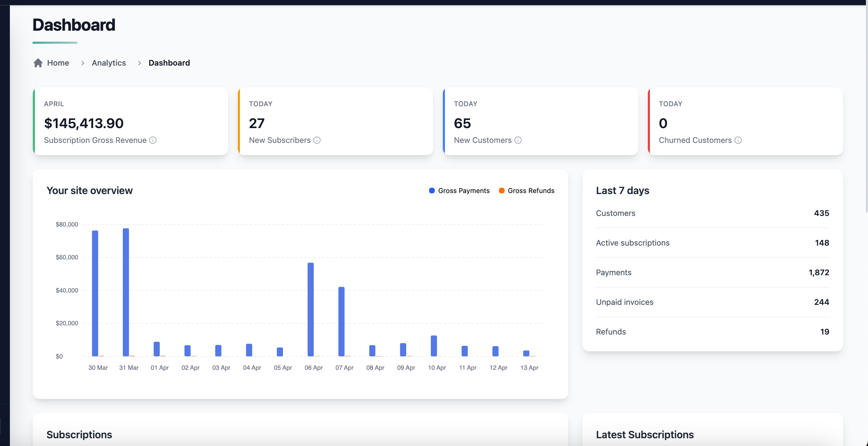Click the Home house icon in breadcrumb
Viewport: 868px width, 446px height.
(38, 63)
